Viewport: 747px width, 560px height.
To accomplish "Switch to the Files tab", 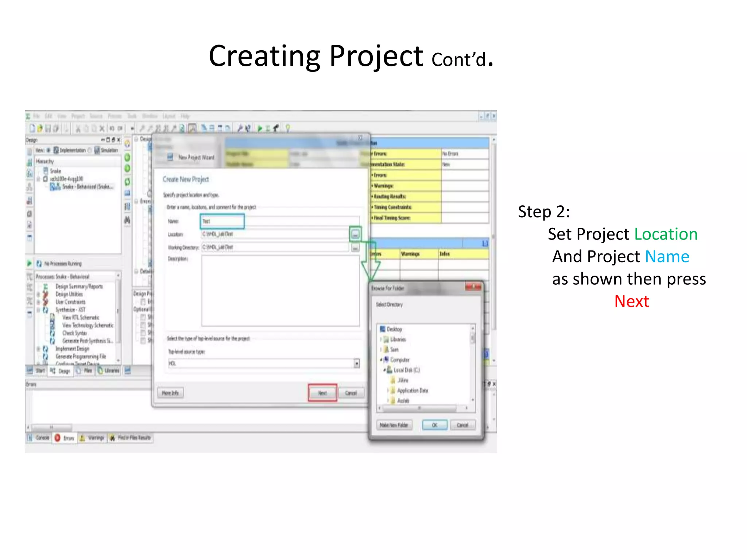I will 85,371.
